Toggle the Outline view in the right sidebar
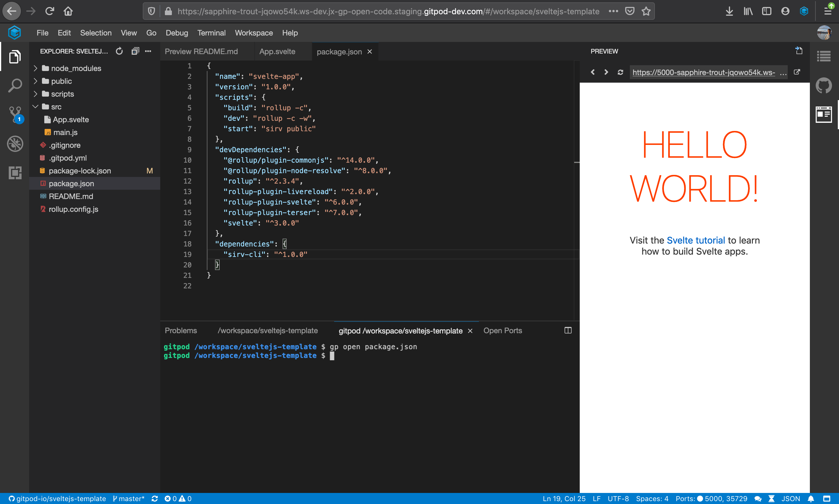 click(823, 56)
